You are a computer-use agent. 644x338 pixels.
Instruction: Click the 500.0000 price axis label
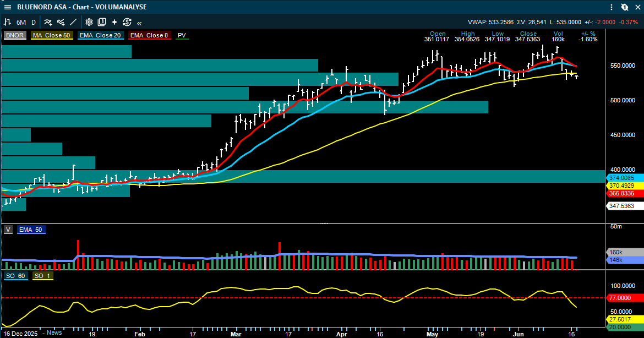point(623,100)
